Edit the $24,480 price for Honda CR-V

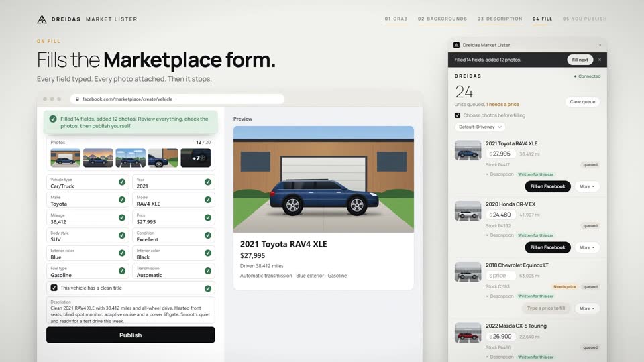(500, 215)
